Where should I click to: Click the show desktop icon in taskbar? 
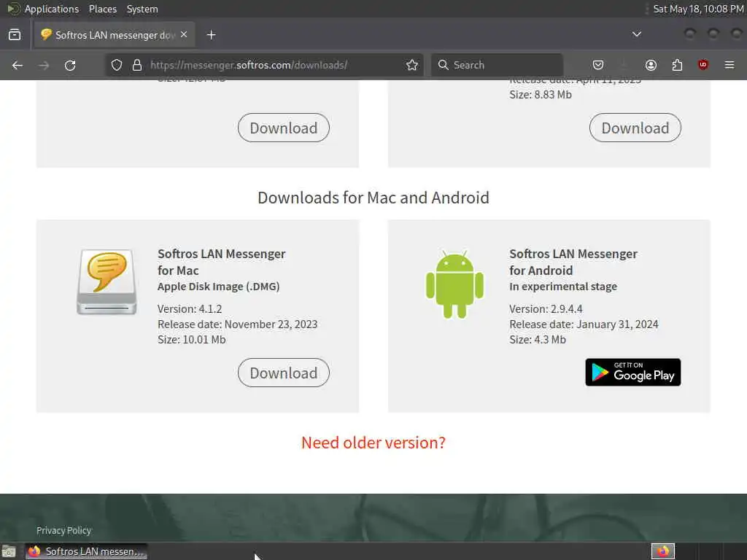9,551
